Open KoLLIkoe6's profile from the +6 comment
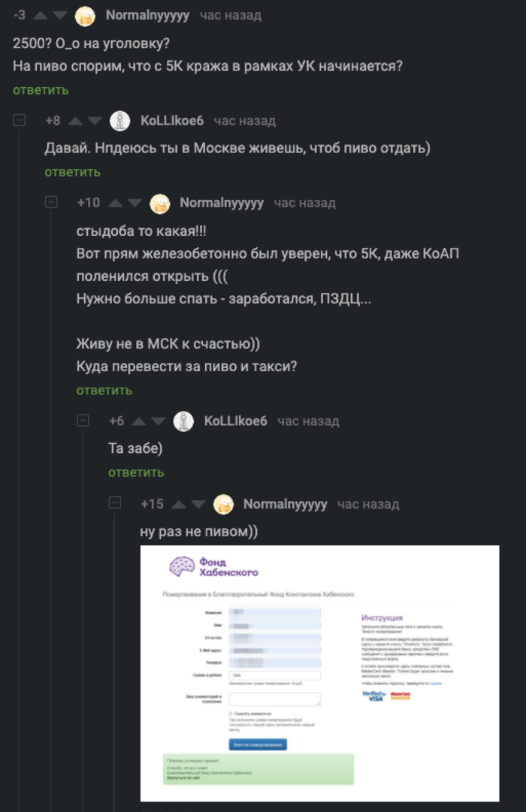 [235, 421]
